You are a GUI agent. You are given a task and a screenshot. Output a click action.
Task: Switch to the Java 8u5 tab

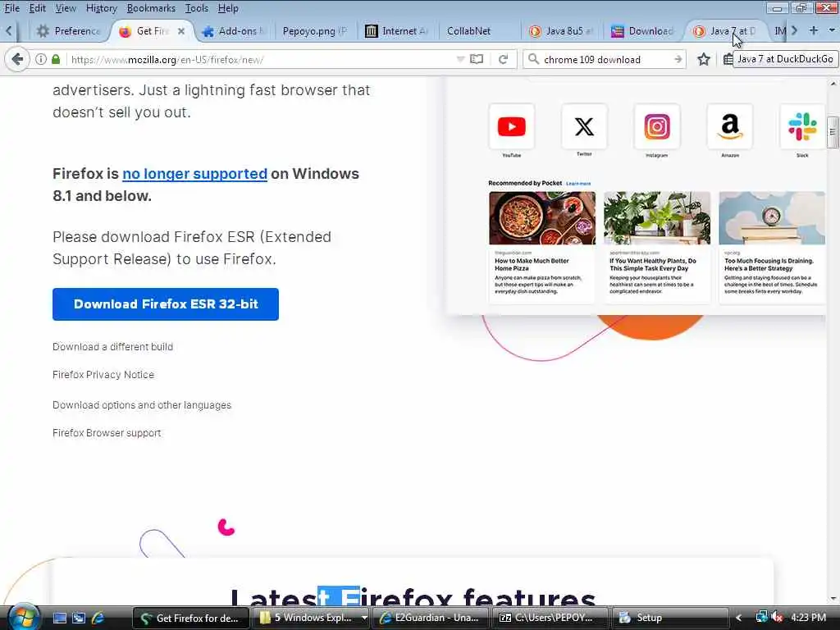[x=560, y=31]
